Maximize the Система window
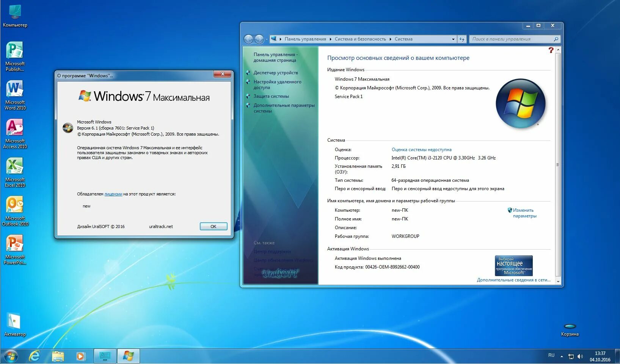 (x=538, y=25)
